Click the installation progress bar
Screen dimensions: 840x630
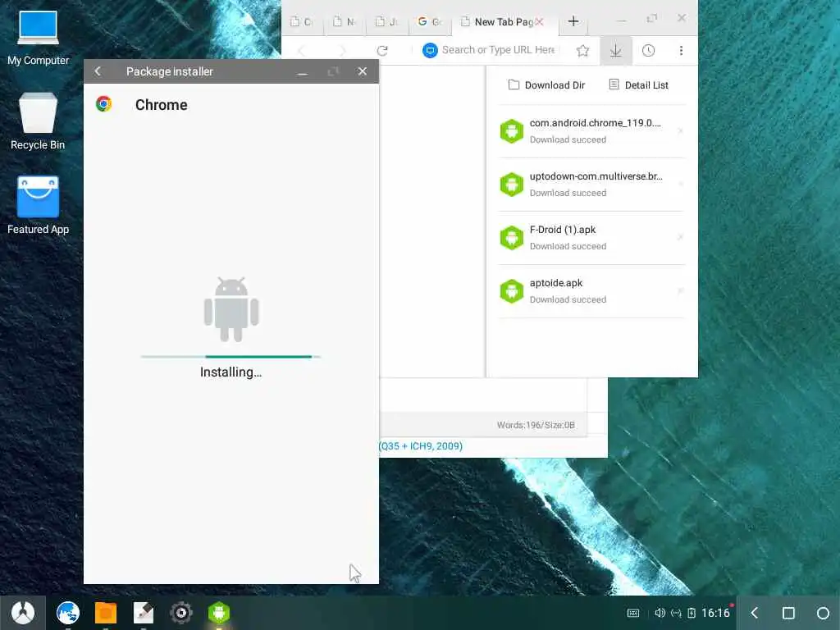click(x=231, y=356)
